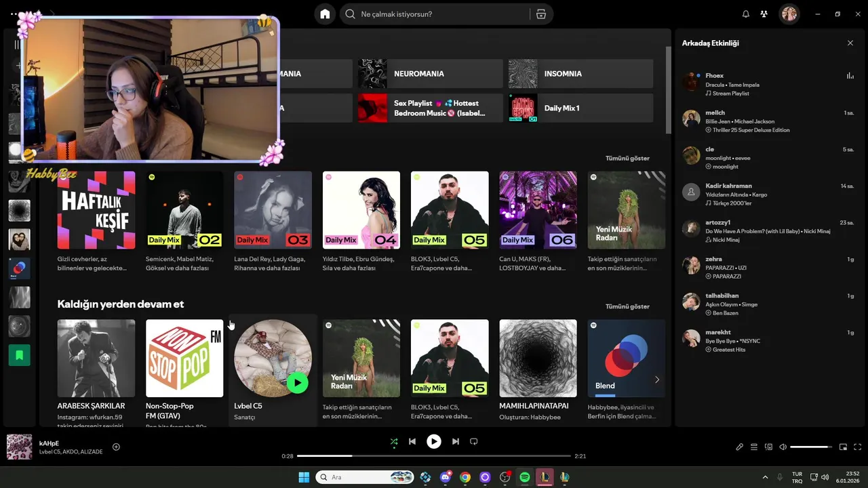Open the lyrics microphone icon
The height and width of the screenshot is (488, 868).
pos(740,447)
